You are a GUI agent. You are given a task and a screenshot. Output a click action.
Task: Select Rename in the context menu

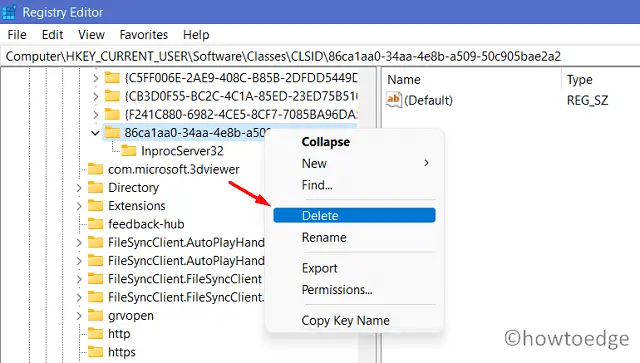point(324,237)
